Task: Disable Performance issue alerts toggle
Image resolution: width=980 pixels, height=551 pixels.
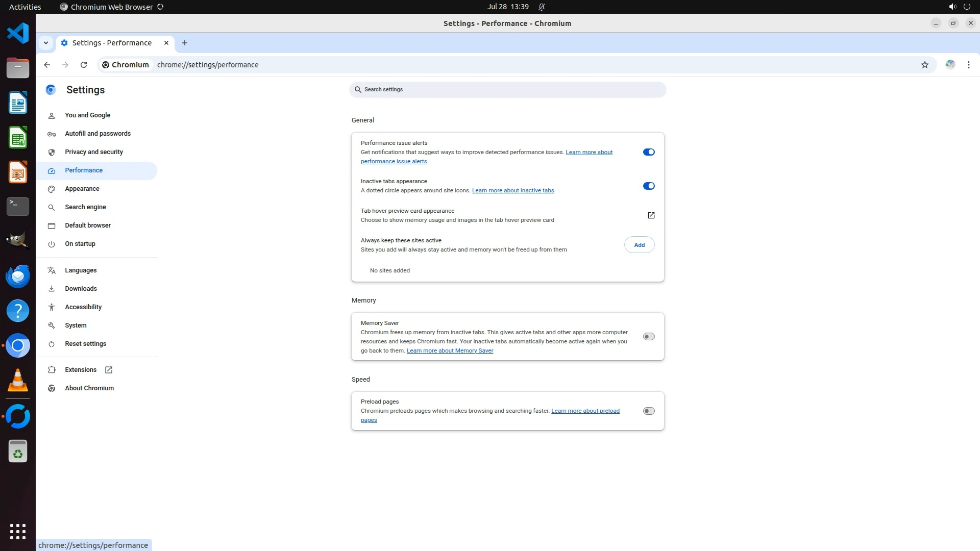Action: pyautogui.click(x=648, y=152)
